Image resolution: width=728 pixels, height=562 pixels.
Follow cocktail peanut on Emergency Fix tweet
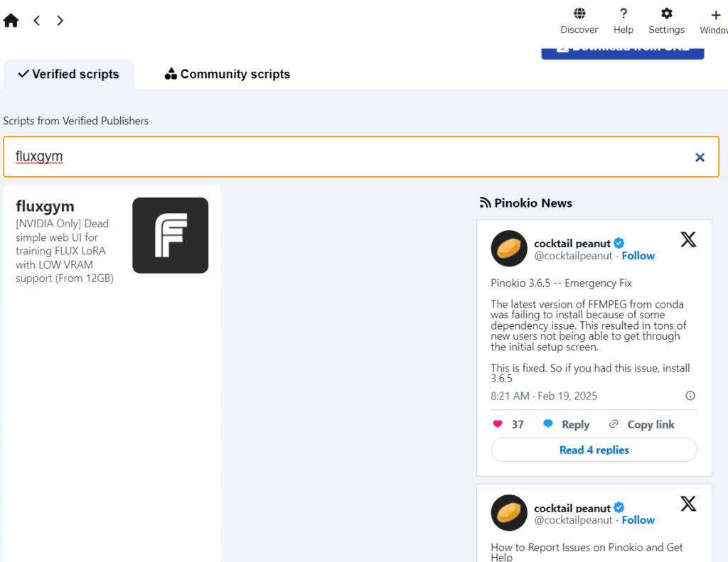(x=638, y=256)
